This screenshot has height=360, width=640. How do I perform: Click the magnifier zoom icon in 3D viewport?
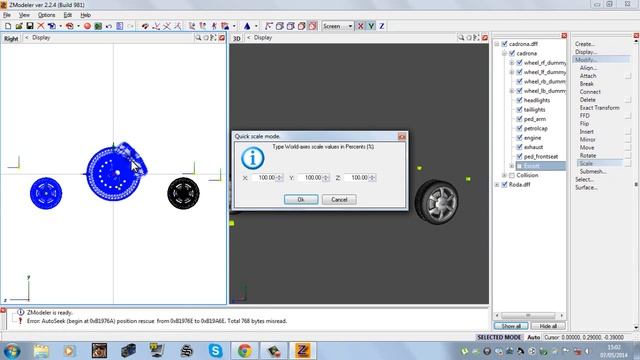pyautogui.click(x=461, y=38)
